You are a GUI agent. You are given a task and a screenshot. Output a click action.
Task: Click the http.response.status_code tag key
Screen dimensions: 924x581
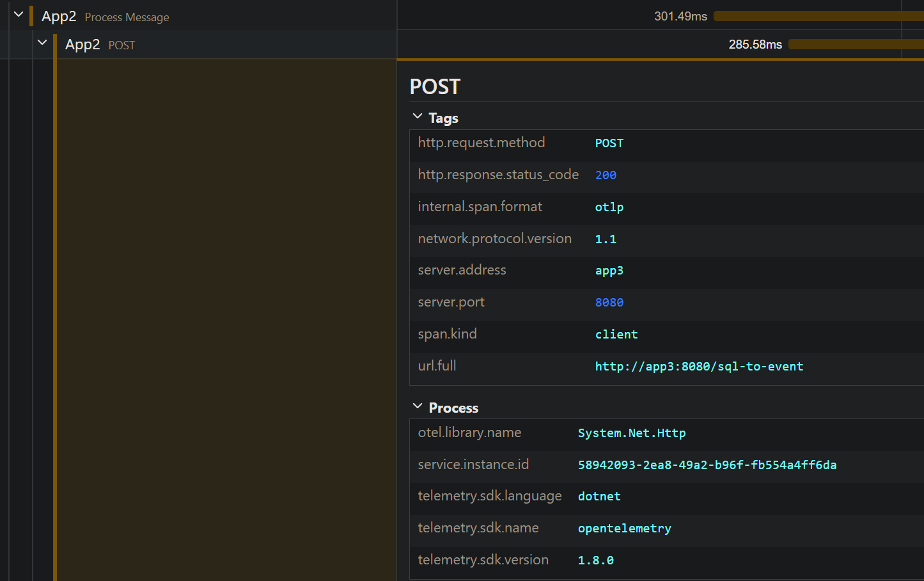click(x=498, y=175)
